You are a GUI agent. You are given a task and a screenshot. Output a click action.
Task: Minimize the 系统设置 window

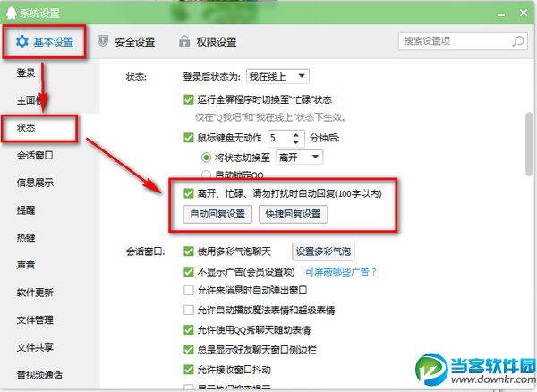[x=501, y=14]
